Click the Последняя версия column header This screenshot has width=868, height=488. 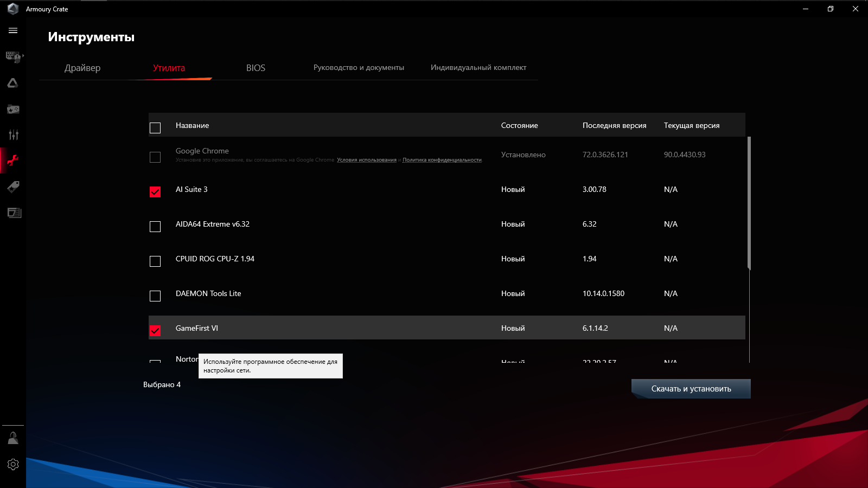[x=615, y=125]
